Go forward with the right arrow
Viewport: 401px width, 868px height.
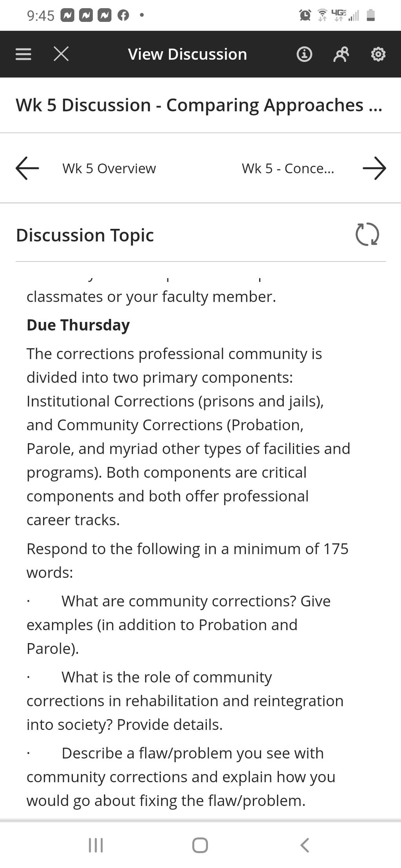tap(374, 168)
